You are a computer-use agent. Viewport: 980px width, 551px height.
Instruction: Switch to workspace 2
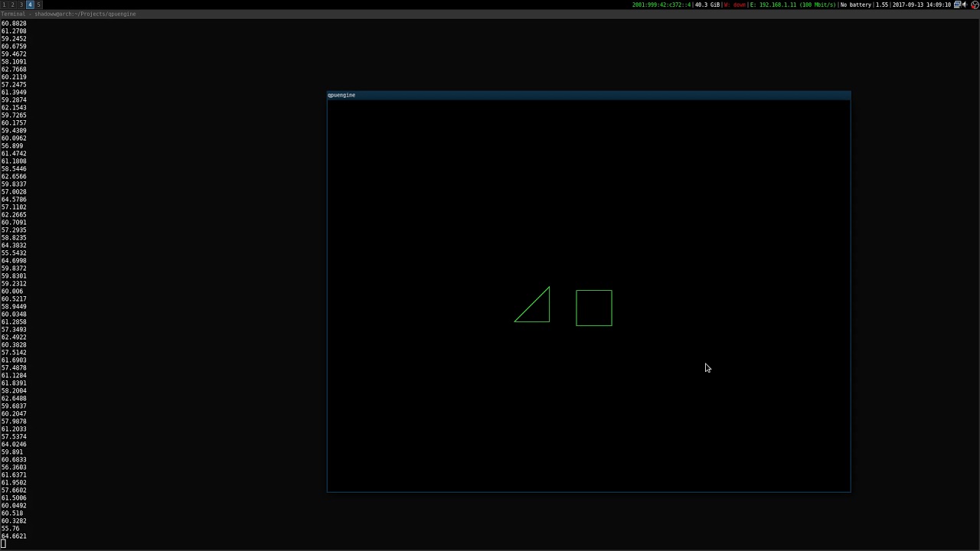(x=12, y=5)
